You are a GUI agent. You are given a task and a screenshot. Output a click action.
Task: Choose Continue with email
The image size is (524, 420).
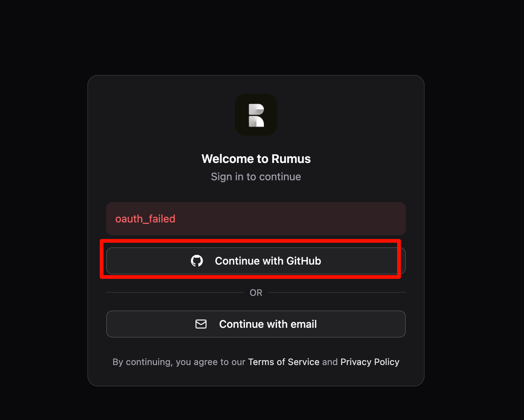256,324
